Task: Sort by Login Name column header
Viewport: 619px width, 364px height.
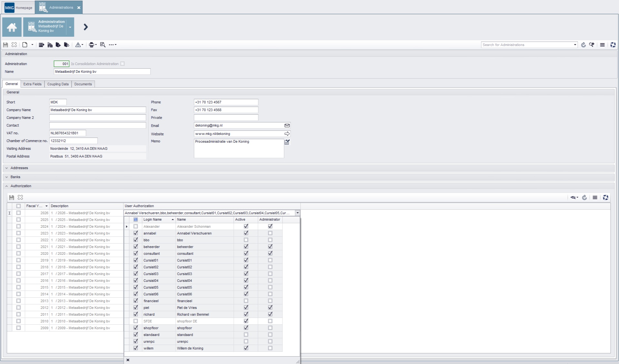Action: click(158, 219)
